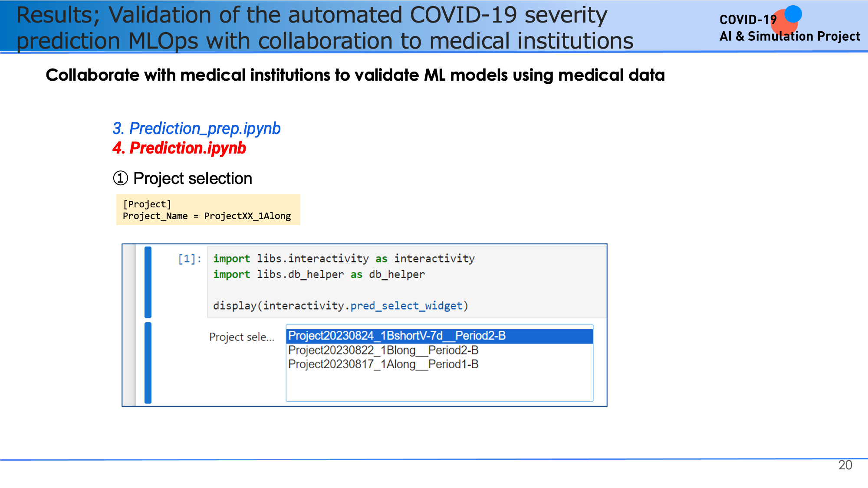868x488 pixels.
Task: Click the 3. Prediction_prep.ipynb text
Action: pyautogui.click(x=197, y=128)
